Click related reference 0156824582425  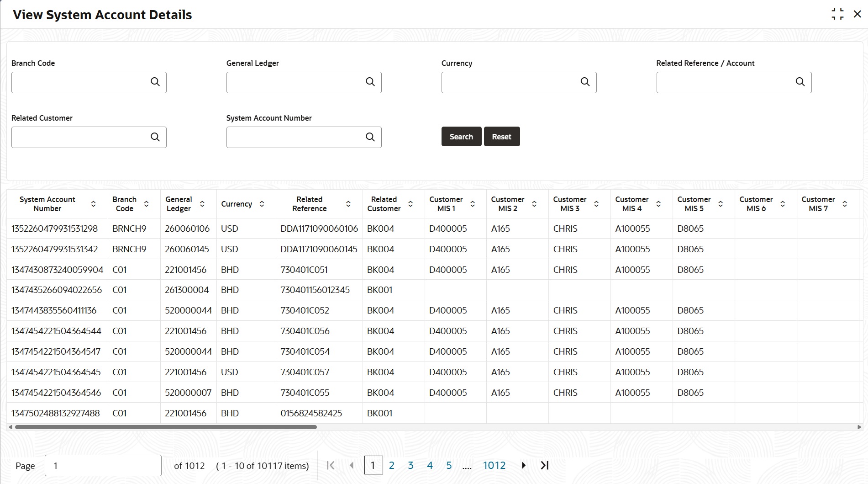point(311,413)
